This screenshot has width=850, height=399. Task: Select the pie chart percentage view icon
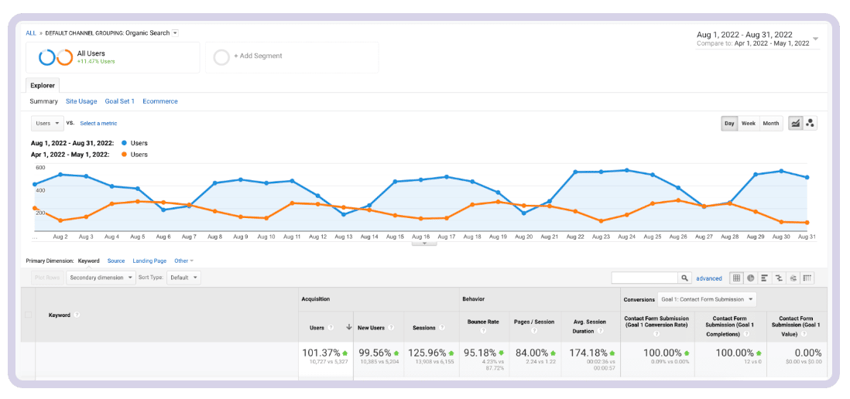(x=750, y=278)
